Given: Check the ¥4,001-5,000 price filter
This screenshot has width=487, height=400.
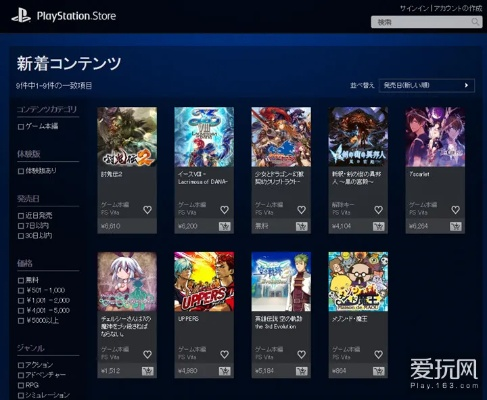Looking at the screenshot, I should 21,311.
